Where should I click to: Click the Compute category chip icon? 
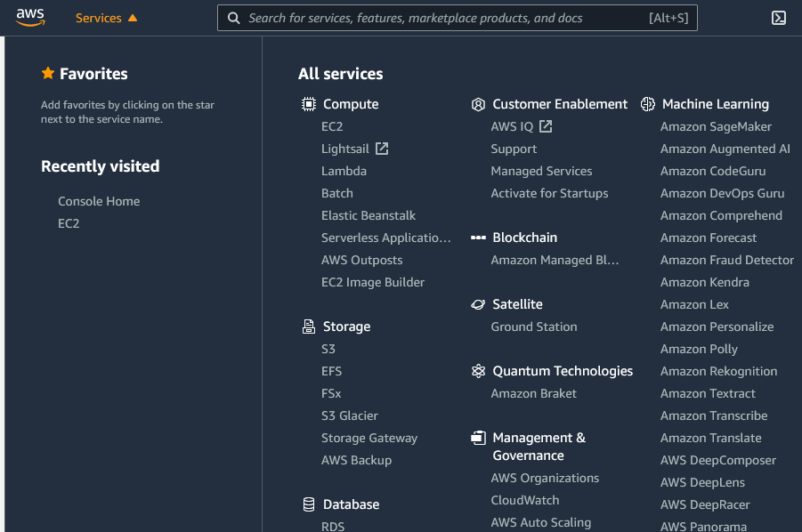(x=308, y=103)
